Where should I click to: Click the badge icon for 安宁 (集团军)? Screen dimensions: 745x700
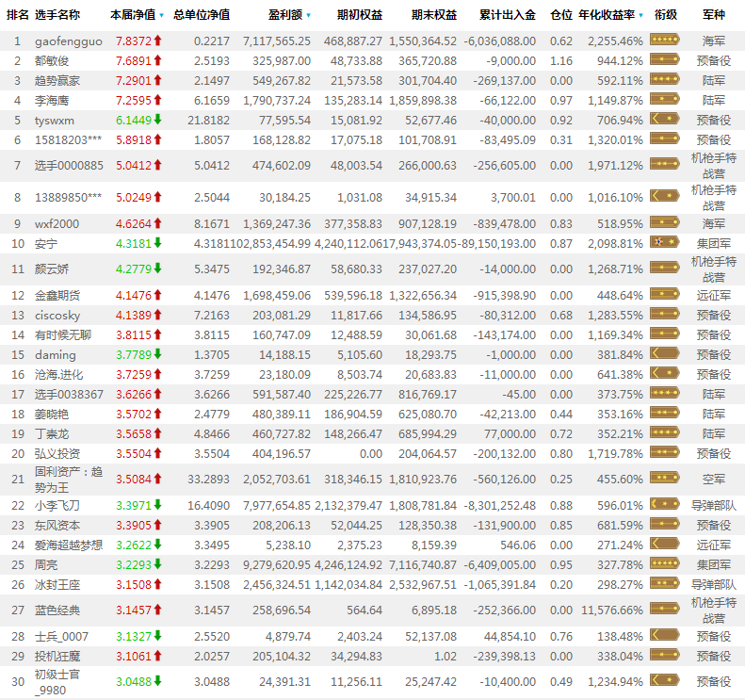[x=665, y=242]
